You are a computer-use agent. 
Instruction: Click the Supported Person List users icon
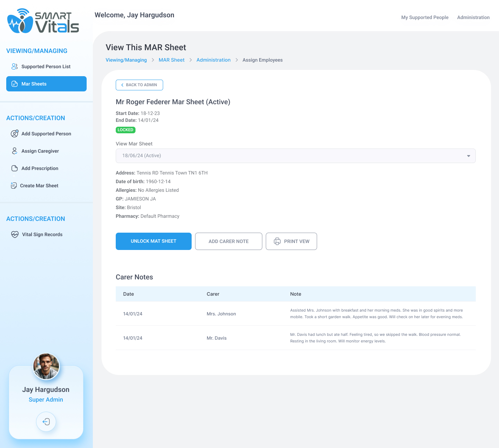pyautogui.click(x=15, y=66)
